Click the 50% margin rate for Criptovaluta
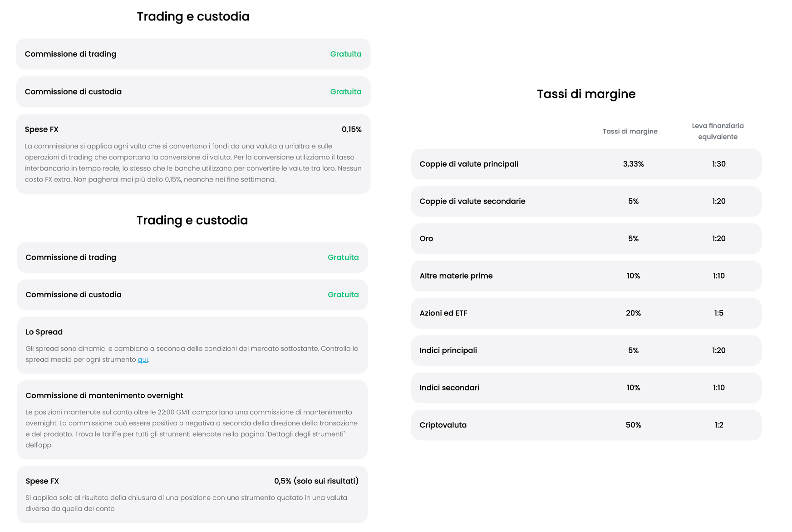792x532 pixels. coord(633,425)
